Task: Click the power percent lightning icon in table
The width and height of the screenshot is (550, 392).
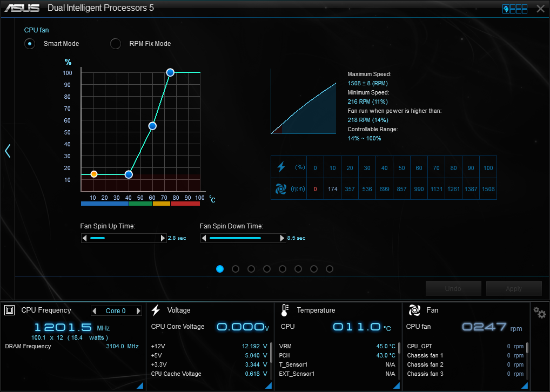Action: point(281,167)
